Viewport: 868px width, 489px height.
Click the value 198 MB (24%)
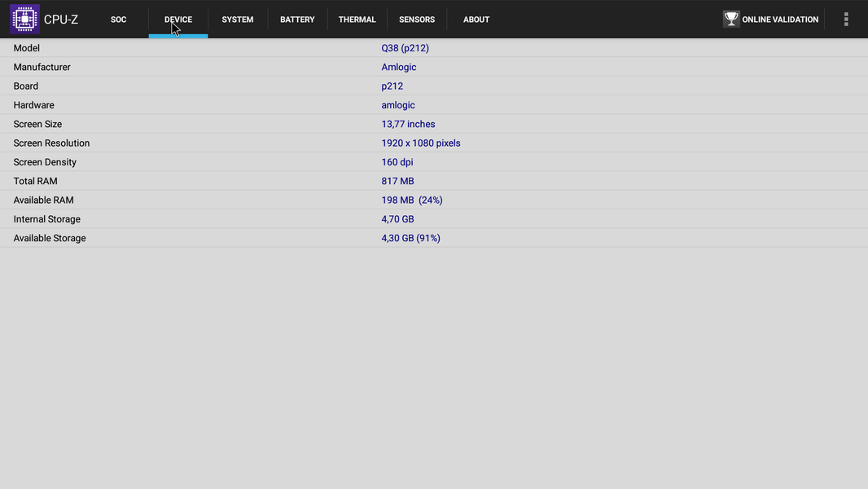click(x=412, y=200)
